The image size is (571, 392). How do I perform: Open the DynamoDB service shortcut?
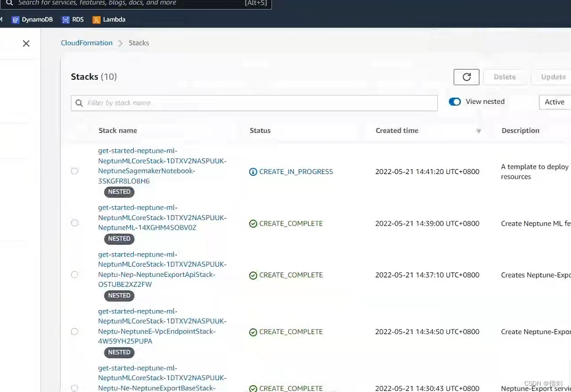coord(33,20)
